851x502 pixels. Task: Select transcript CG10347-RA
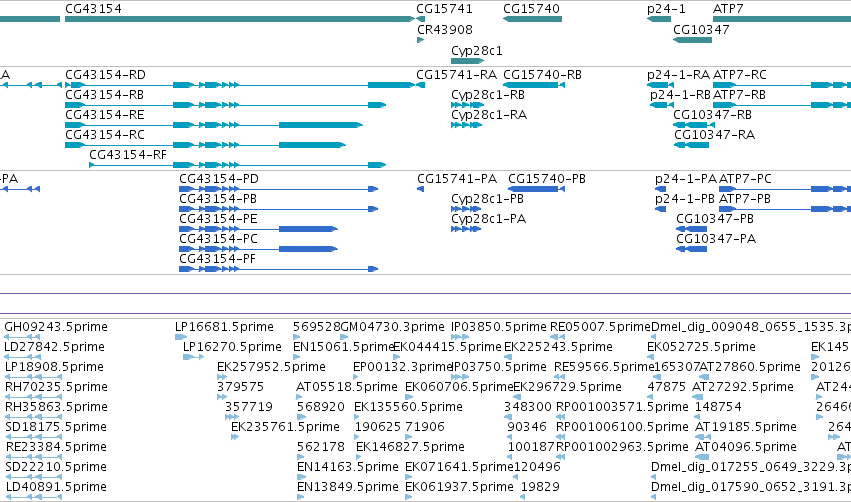[x=691, y=145]
